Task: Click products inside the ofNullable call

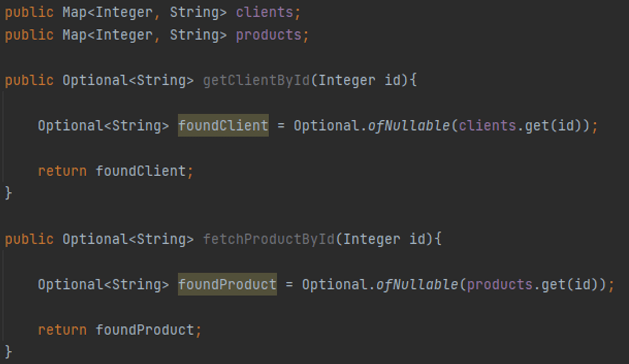Action: (500, 285)
